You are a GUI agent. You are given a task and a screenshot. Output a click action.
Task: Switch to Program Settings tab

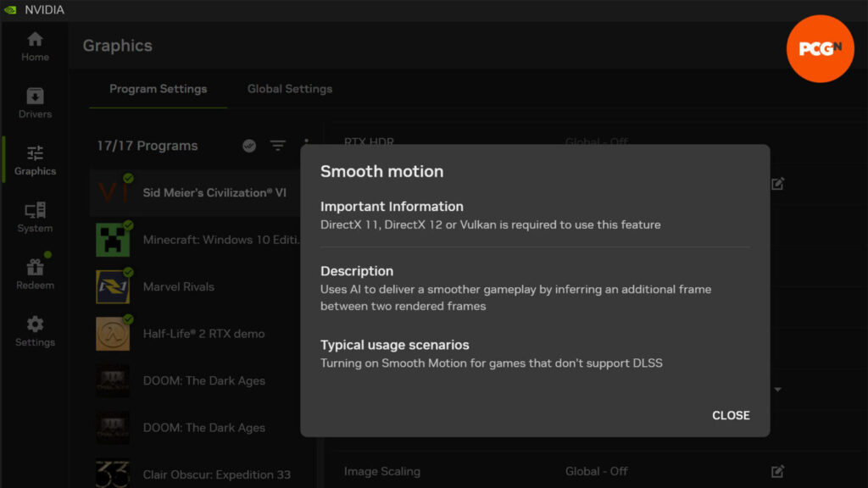pyautogui.click(x=159, y=89)
